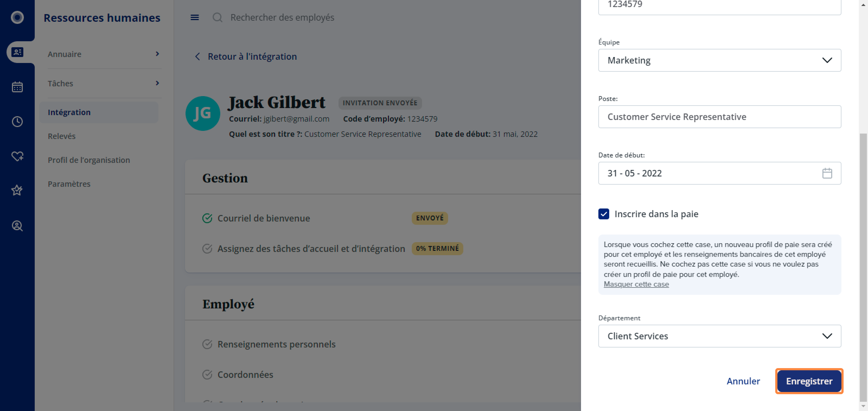Click the Jack Gilbert JG avatar
Screen dimensions: 868x411
click(203, 113)
